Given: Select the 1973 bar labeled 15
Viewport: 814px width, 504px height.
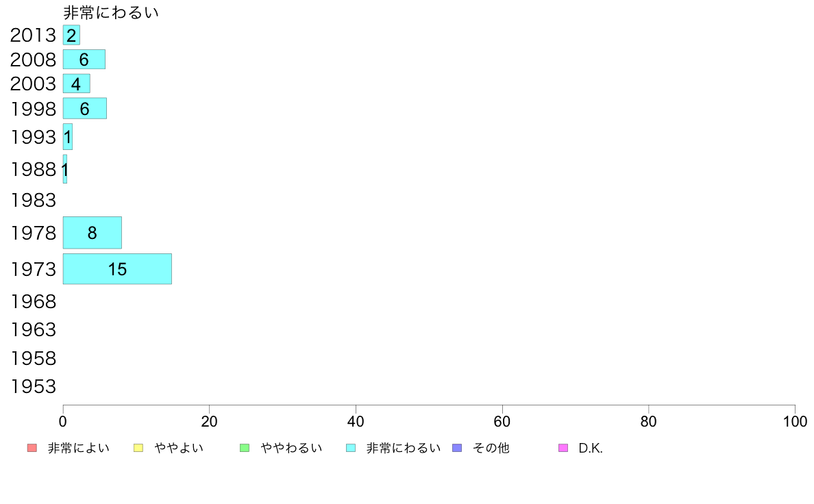Looking at the screenshot, I should click(117, 269).
